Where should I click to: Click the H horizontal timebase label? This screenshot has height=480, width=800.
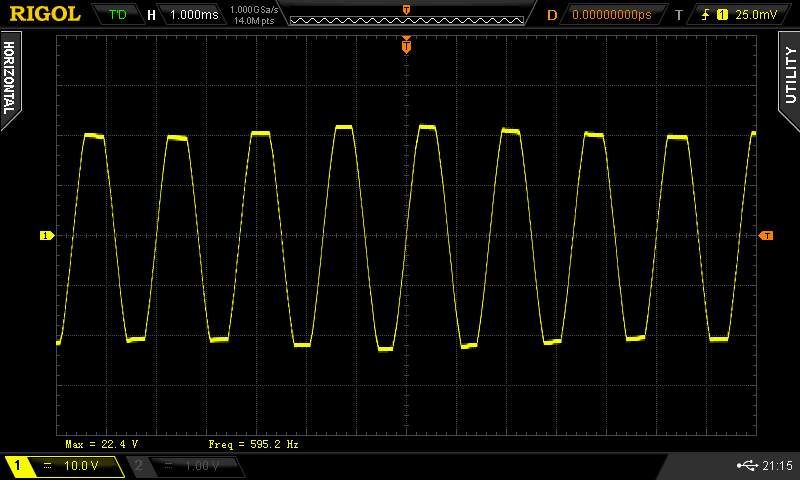[x=151, y=15]
